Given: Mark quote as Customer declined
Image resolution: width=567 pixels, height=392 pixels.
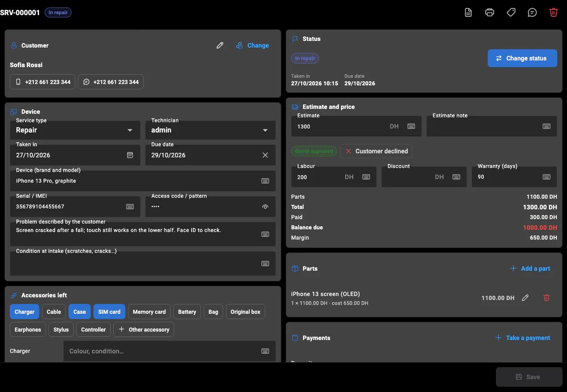Looking at the screenshot, I should [x=376, y=151].
